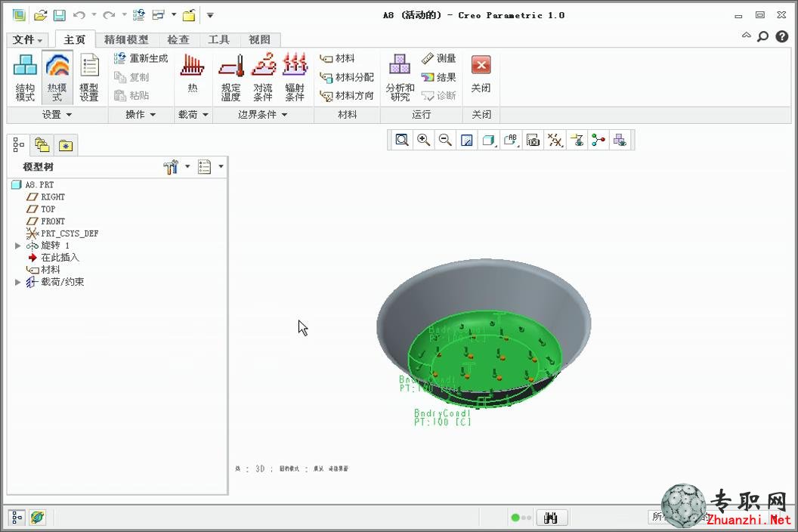Expand the 设置 group dropdown
The height and width of the screenshot is (532, 798).
pyautogui.click(x=57, y=115)
